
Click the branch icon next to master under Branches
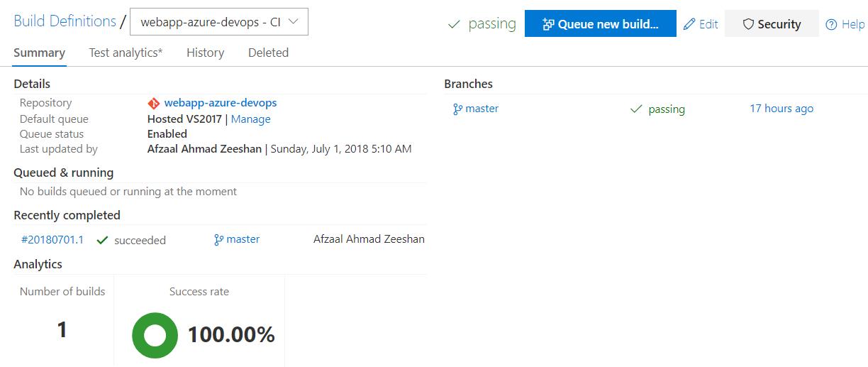tap(457, 109)
